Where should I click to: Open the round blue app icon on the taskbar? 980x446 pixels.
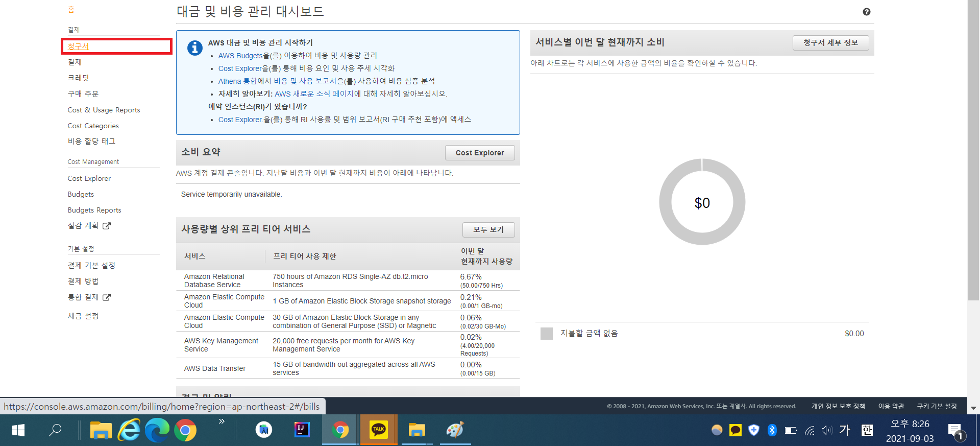[264, 430]
